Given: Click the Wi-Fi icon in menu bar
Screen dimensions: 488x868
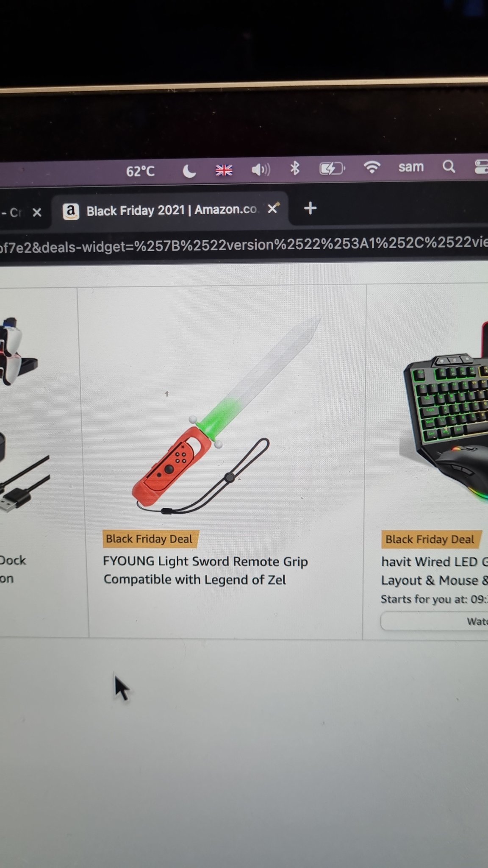Looking at the screenshot, I should 372,167.
